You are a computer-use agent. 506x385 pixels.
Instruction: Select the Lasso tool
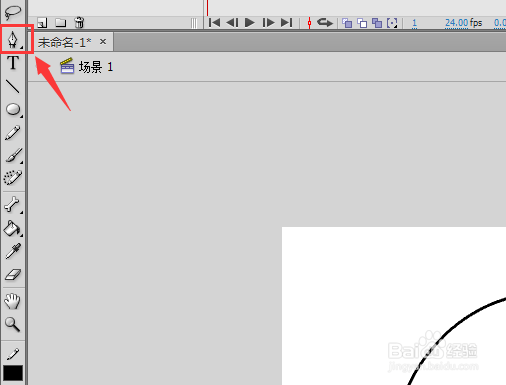pyautogui.click(x=13, y=12)
